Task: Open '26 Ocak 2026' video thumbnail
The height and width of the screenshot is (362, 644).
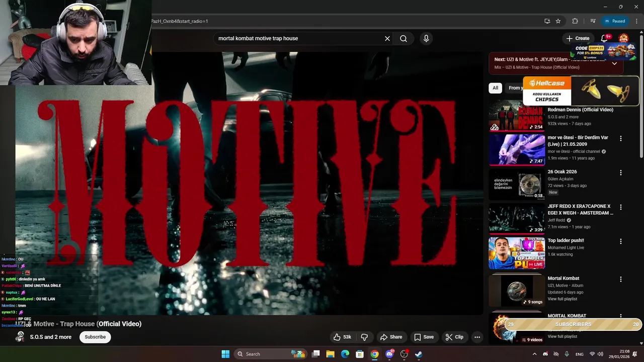Action: [x=517, y=185]
